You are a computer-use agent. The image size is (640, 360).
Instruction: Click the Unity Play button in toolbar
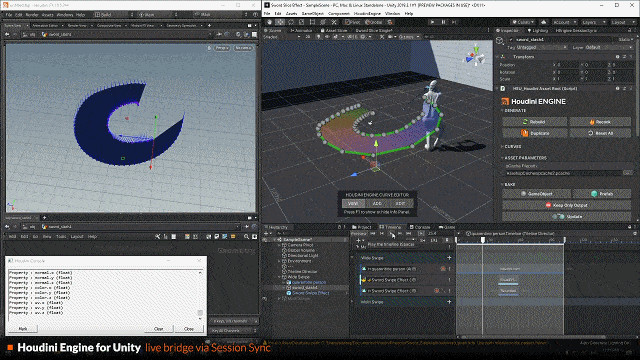tap(432, 22)
